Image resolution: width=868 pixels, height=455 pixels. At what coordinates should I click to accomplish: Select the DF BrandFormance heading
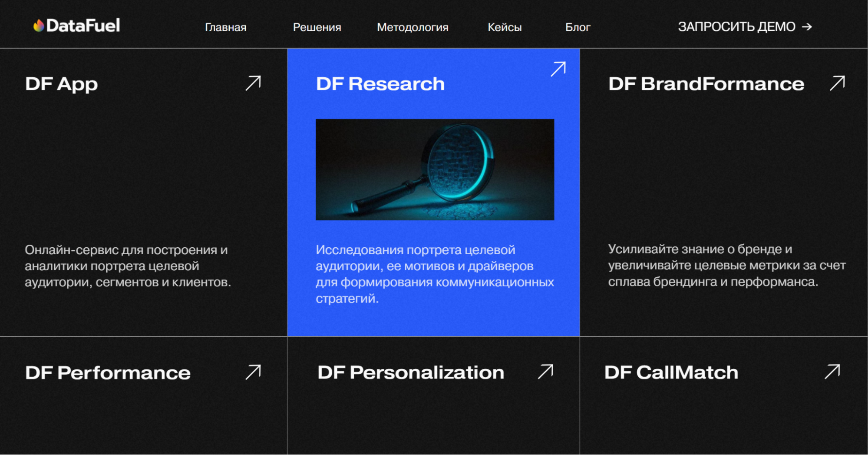click(706, 84)
